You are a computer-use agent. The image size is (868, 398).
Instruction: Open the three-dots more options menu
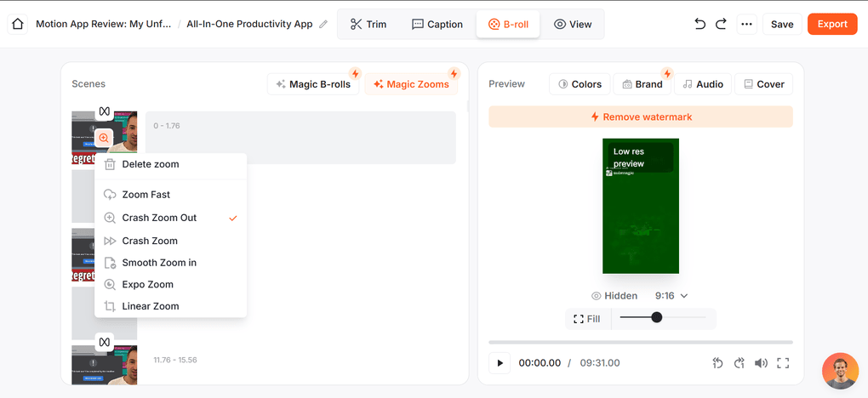[747, 25]
